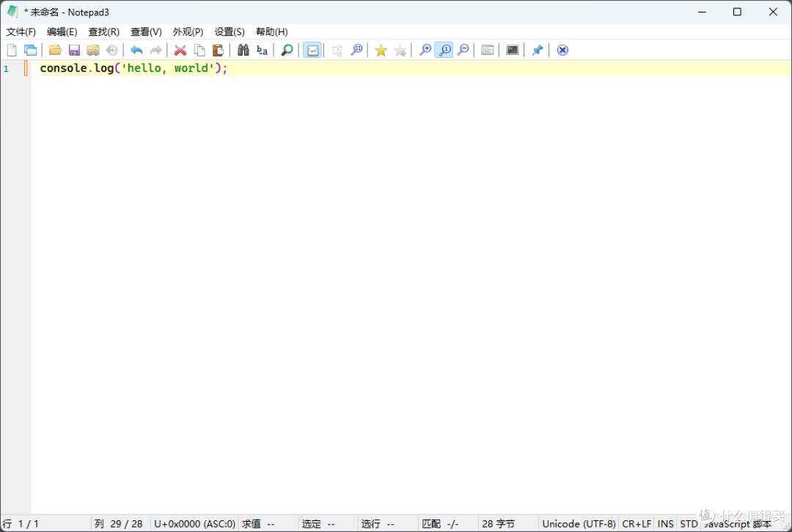The height and width of the screenshot is (532, 792).
Task: Paste from clipboard icon
Action: (219, 50)
